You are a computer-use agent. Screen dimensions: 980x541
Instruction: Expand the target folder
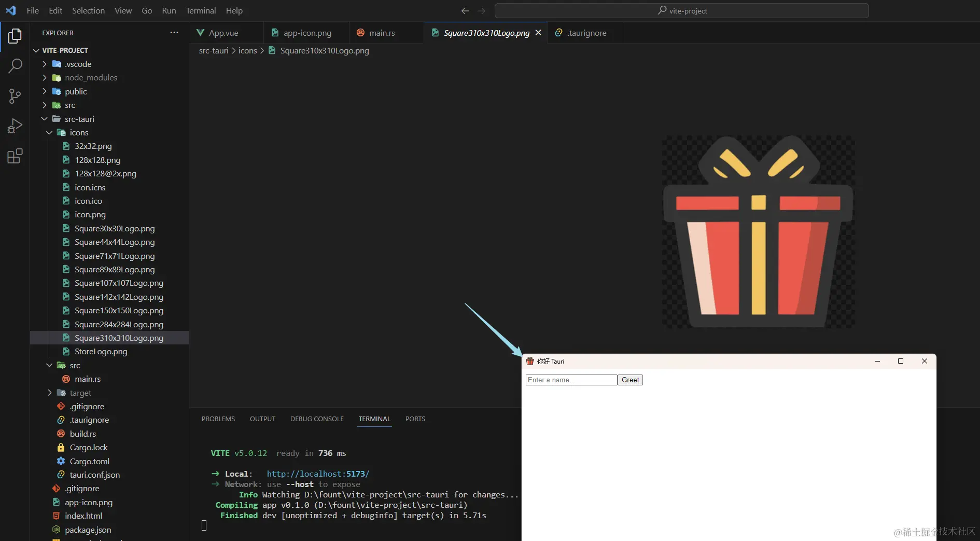[x=109, y=393]
